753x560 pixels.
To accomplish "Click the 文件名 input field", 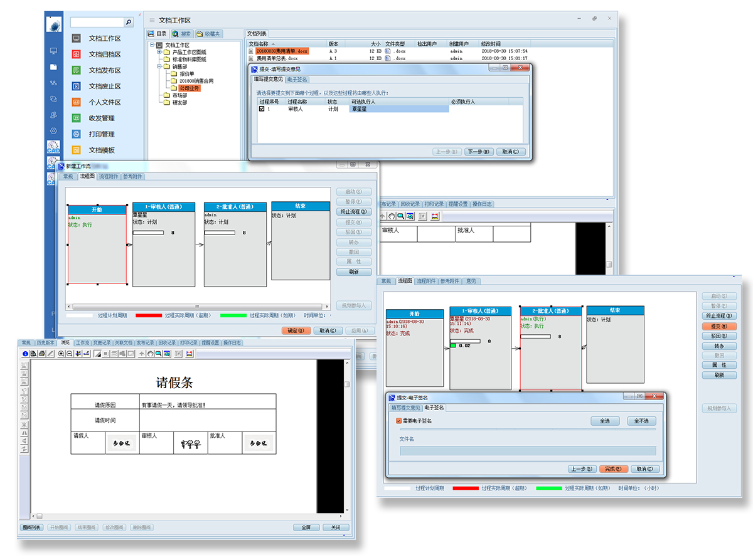I will (x=528, y=451).
